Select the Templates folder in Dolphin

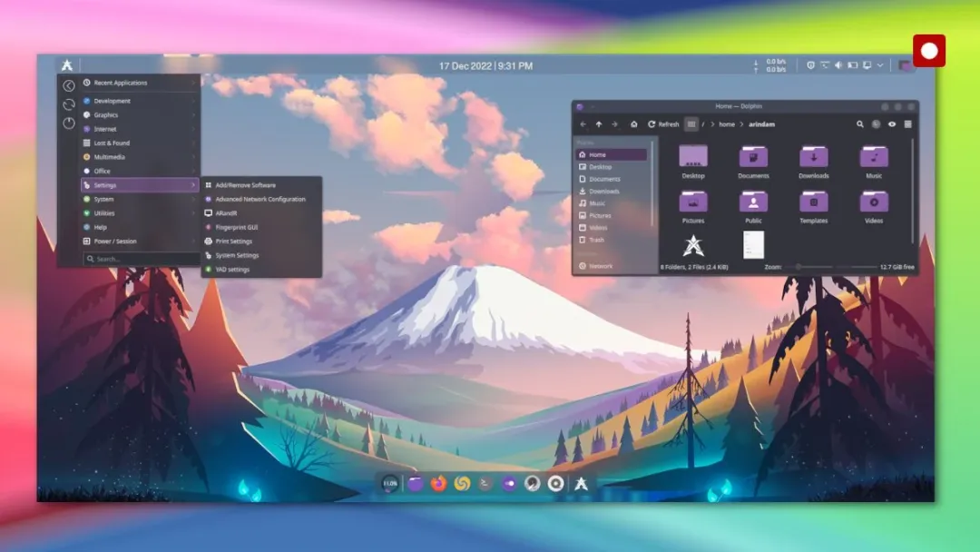pos(813,208)
